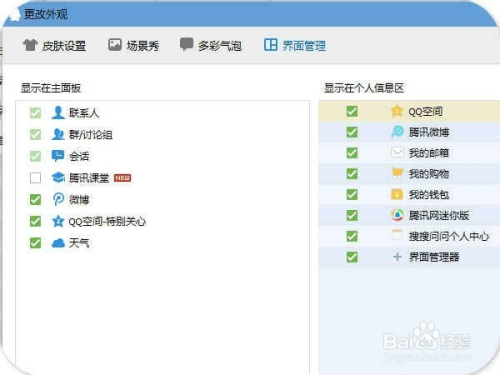Click the picture icon for 场景秀
The image size is (500, 375).
pyautogui.click(x=114, y=45)
